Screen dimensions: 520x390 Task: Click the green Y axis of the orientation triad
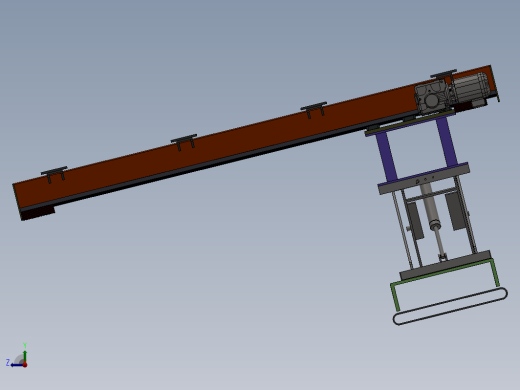[25, 357]
